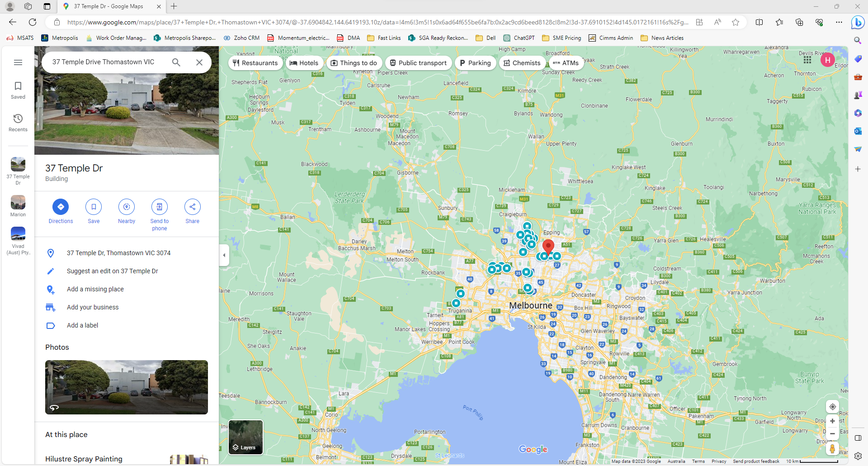
Task: Click the Maps search input field
Action: (103, 62)
